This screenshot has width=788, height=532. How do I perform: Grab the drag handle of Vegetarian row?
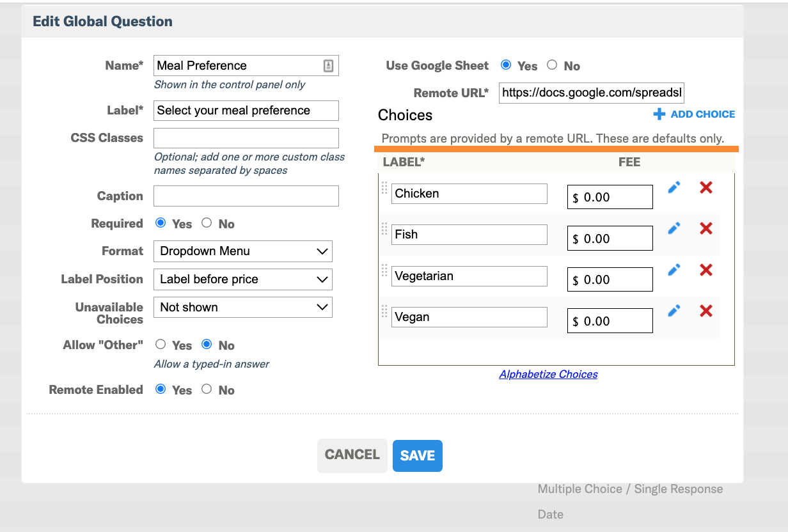(x=384, y=270)
